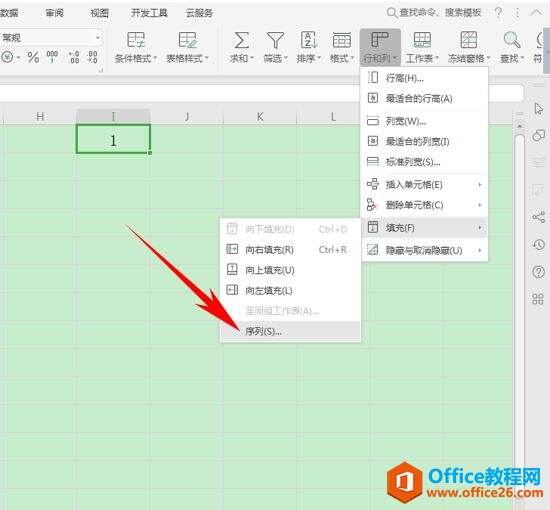Switch to the 数据 data tab
The image size is (550, 510).
[9, 13]
